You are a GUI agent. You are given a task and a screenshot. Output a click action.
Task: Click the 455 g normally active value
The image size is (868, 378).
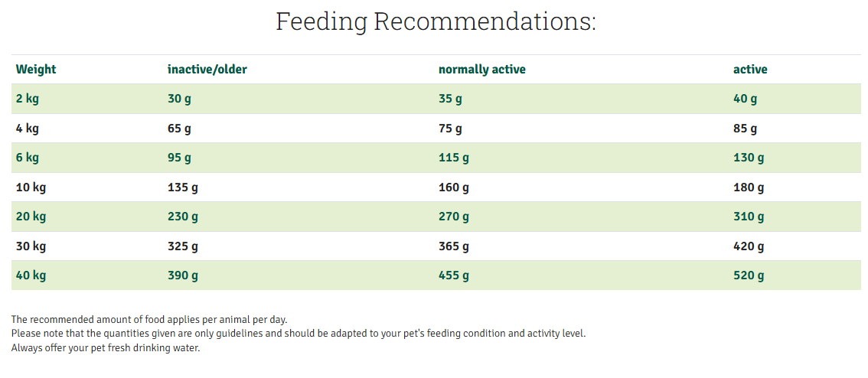(454, 275)
